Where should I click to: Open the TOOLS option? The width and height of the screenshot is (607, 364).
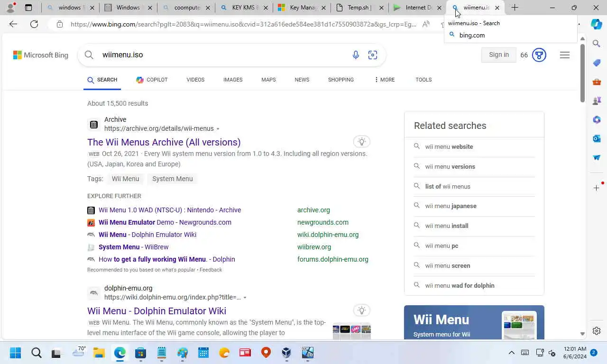point(423,80)
